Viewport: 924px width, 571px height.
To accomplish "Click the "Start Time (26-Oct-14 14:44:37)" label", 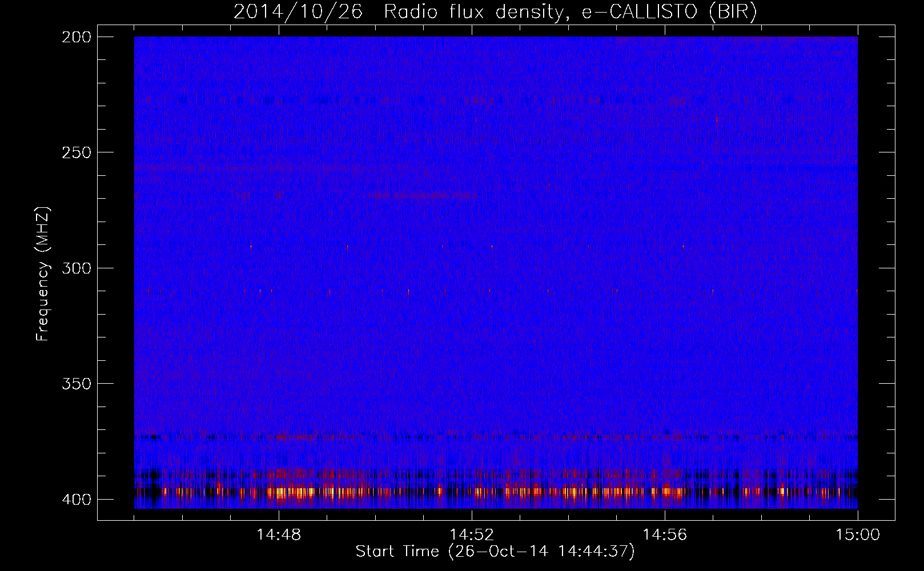I will 495,552.
